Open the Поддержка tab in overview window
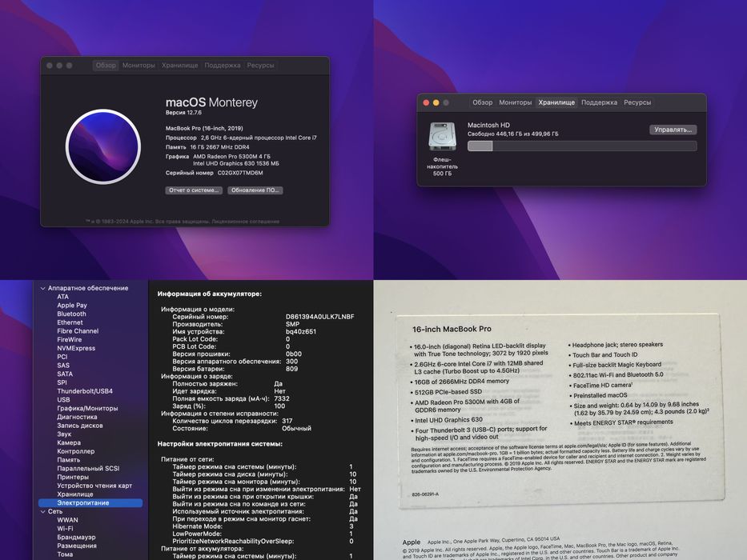Screen dimensions: 747x560 point(223,66)
